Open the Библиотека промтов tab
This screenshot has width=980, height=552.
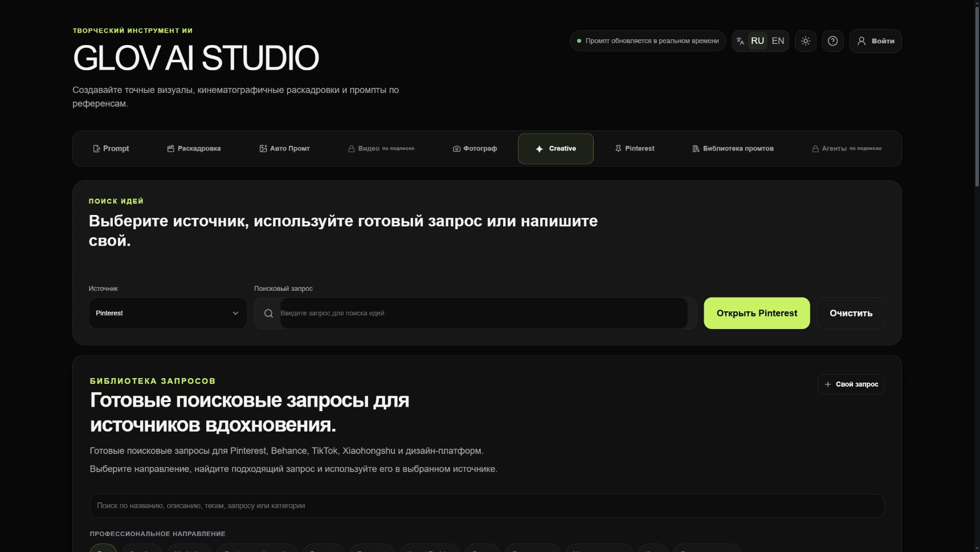pos(733,149)
